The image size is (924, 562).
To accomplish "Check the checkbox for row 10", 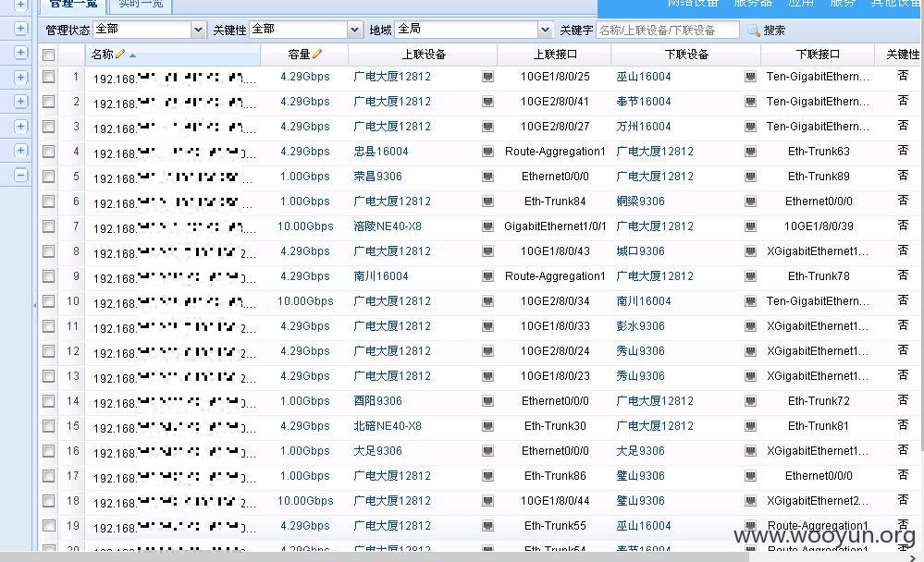I will coord(48,301).
